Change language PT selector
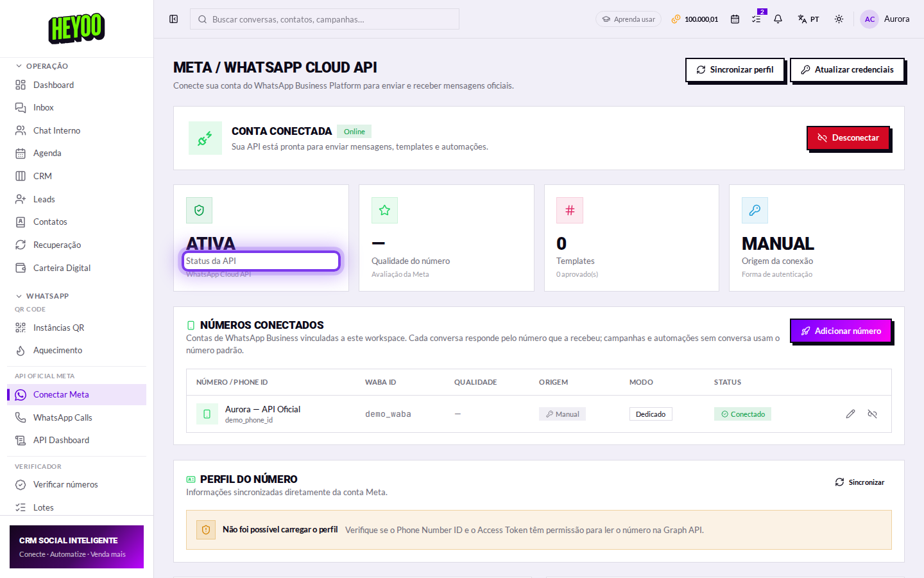924x578 pixels. [x=809, y=19]
